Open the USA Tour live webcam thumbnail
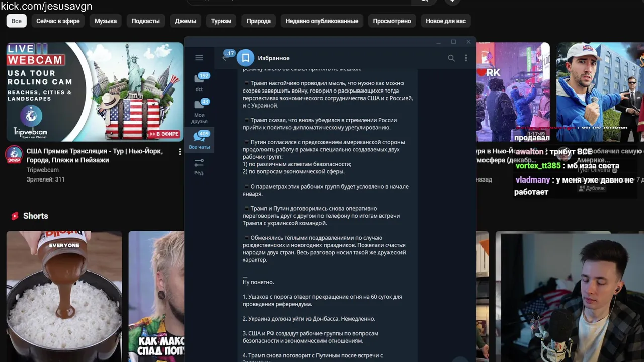Screen dimensions: 644x362 95,92
